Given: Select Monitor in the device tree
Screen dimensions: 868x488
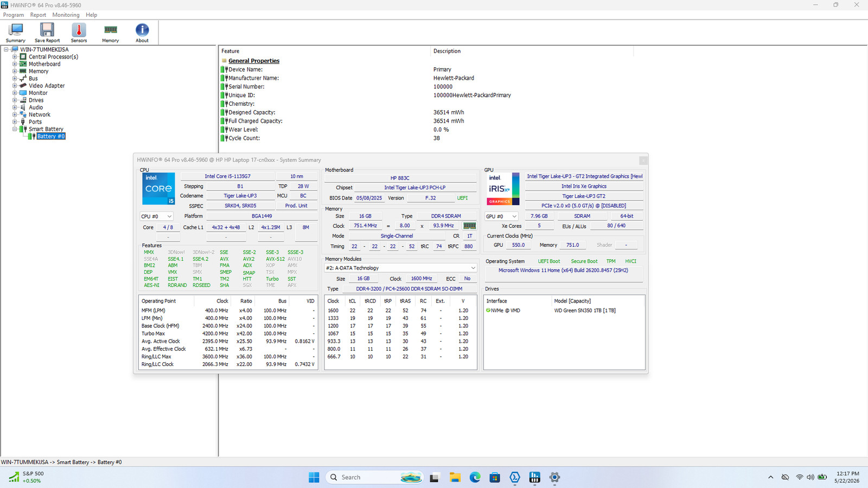Looking at the screenshot, I should [x=38, y=93].
